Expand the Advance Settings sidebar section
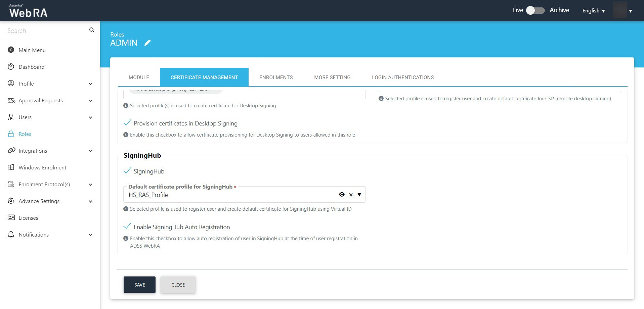644x309 pixels. [90, 201]
